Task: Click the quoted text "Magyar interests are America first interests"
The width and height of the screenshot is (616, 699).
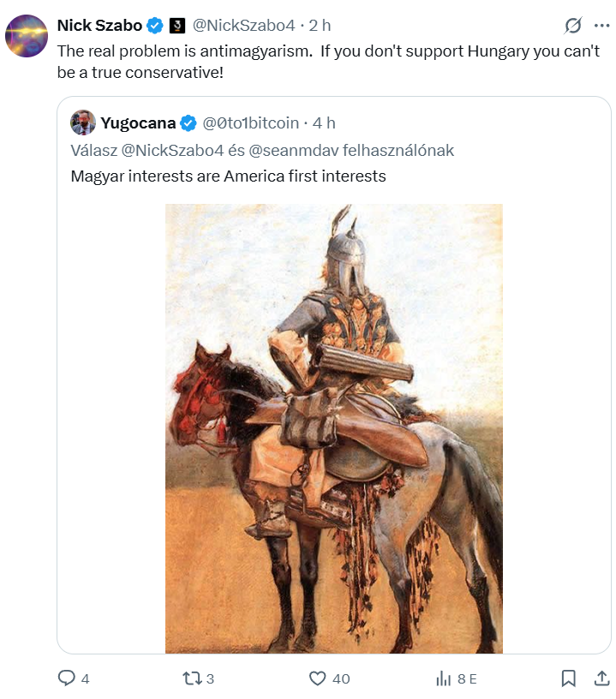Action: click(x=228, y=176)
